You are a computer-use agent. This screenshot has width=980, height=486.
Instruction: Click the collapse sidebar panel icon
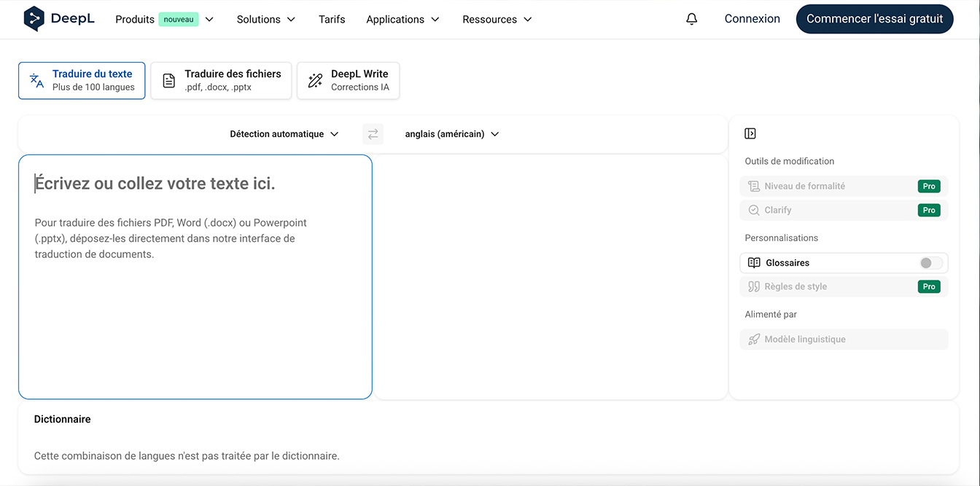(x=750, y=133)
